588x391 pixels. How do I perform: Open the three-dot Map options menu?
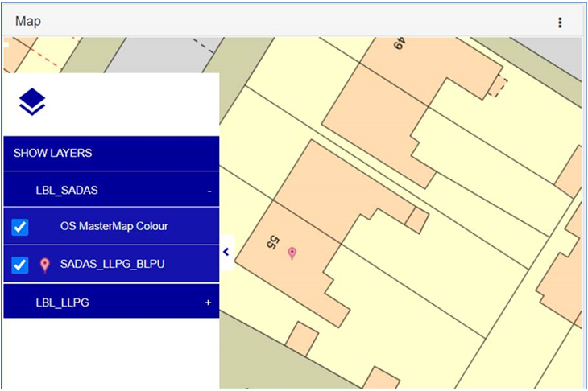(560, 23)
